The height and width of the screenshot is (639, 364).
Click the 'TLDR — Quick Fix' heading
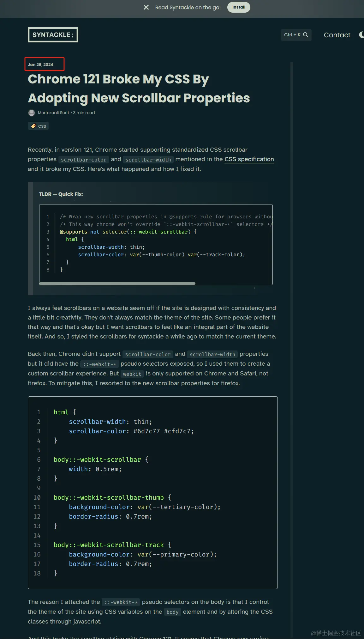[61, 194]
